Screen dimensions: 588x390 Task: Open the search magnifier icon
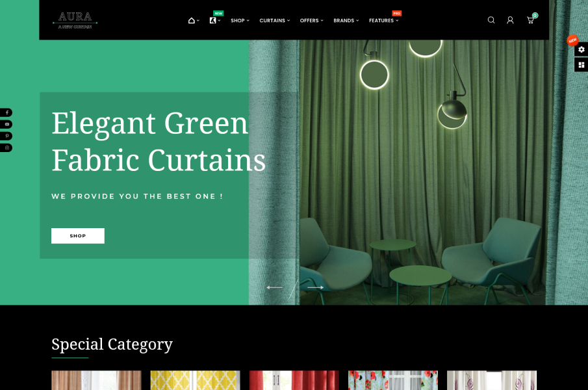coord(491,20)
